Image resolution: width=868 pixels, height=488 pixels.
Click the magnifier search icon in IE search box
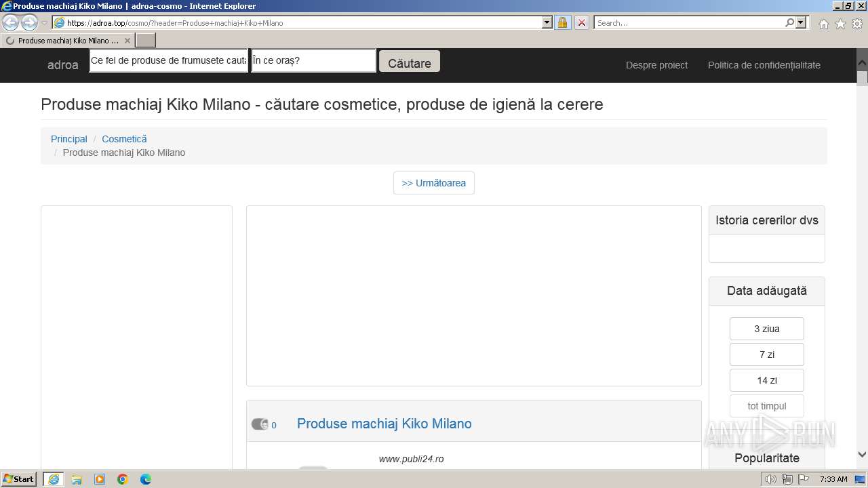[x=789, y=22]
